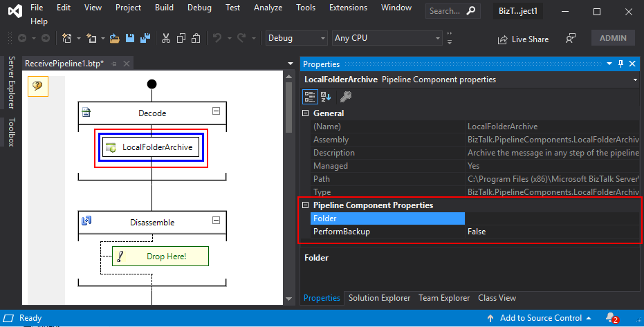Pin the Properties panel with auto-hide

click(620, 64)
